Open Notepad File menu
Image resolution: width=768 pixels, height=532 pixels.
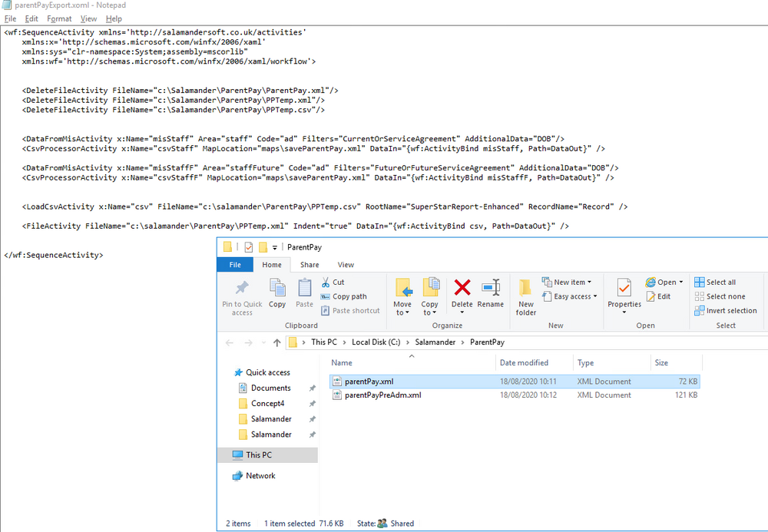point(10,18)
